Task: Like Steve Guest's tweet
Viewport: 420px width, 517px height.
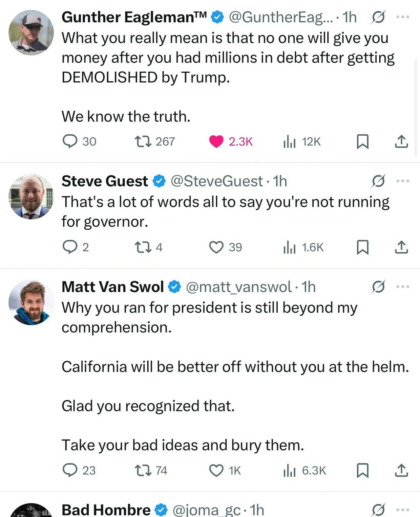Action: click(x=216, y=247)
